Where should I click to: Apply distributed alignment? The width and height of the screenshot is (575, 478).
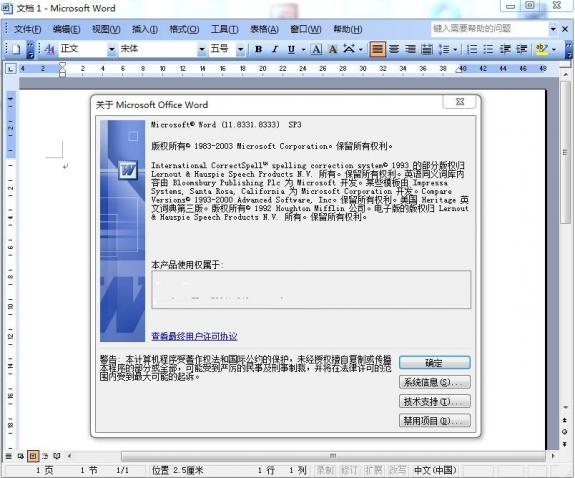tap(426, 49)
